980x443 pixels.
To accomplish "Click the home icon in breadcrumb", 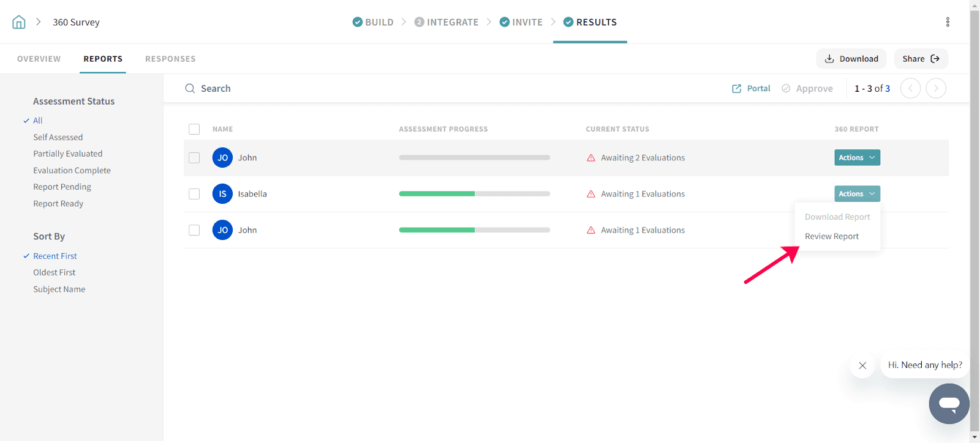I will point(19,22).
